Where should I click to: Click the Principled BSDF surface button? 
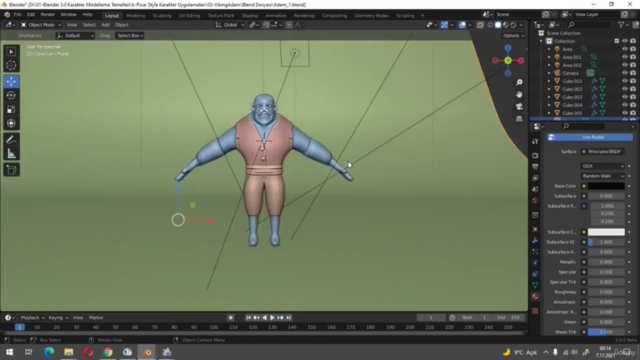tap(602, 152)
